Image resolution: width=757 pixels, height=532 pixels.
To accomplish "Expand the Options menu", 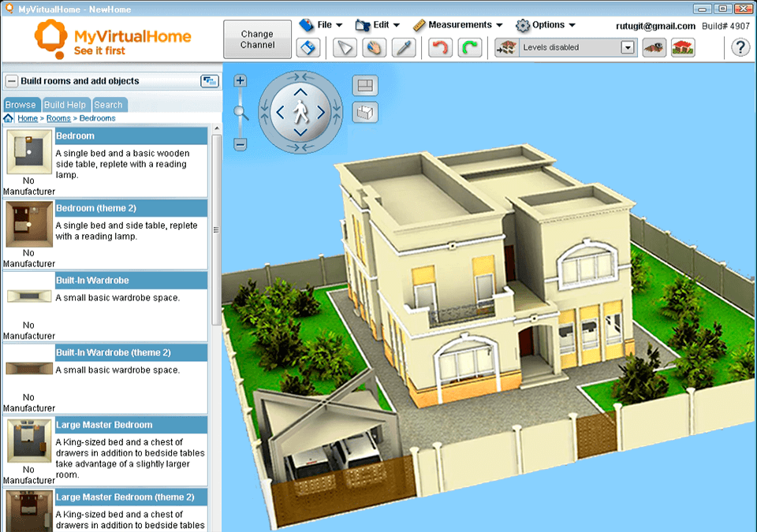I will point(550,24).
